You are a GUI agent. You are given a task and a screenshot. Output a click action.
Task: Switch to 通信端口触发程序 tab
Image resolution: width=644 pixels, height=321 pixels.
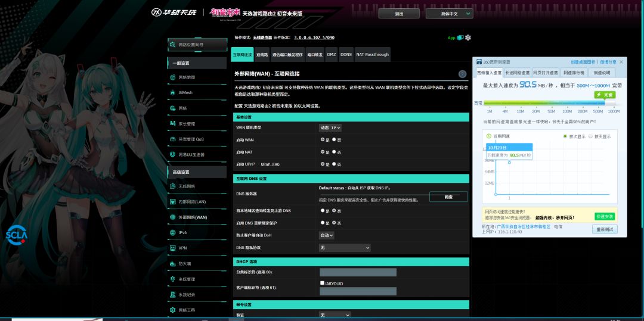287,55
